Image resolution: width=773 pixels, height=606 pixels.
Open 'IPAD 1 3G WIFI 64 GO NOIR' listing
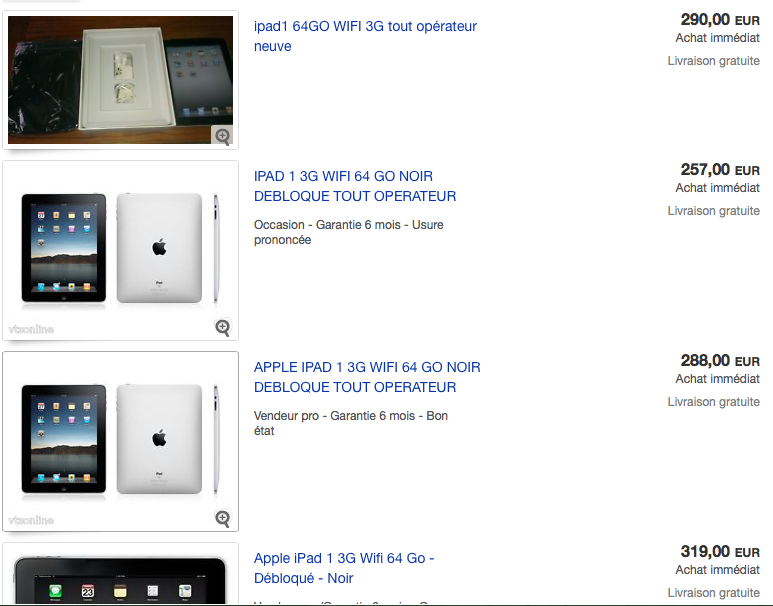(355, 186)
